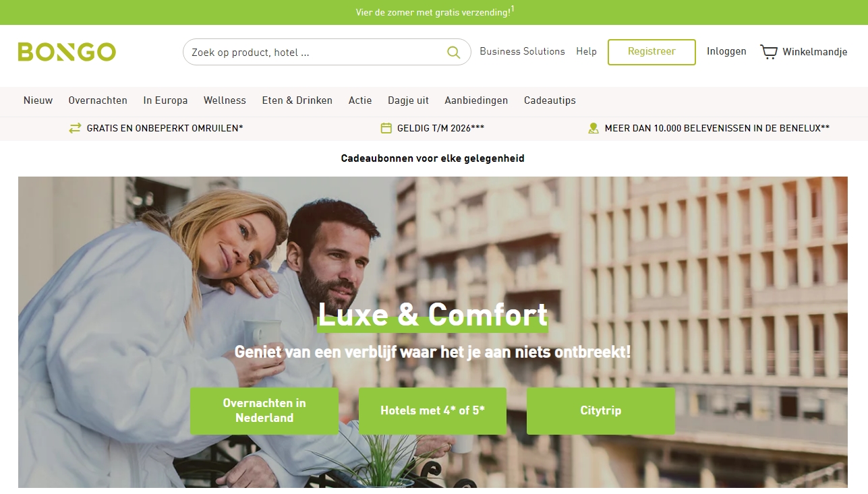868x494 pixels.
Task: Open the Wellness menu
Action: pyautogui.click(x=225, y=100)
